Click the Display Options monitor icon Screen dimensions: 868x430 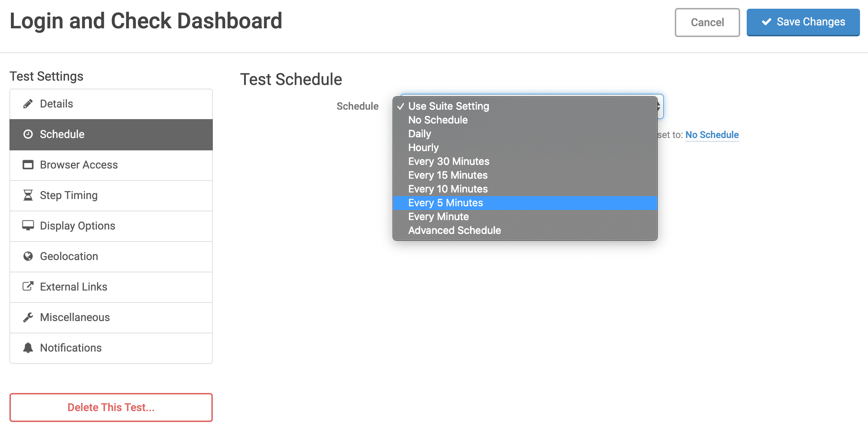pyautogui.click(x=28, y=226)
